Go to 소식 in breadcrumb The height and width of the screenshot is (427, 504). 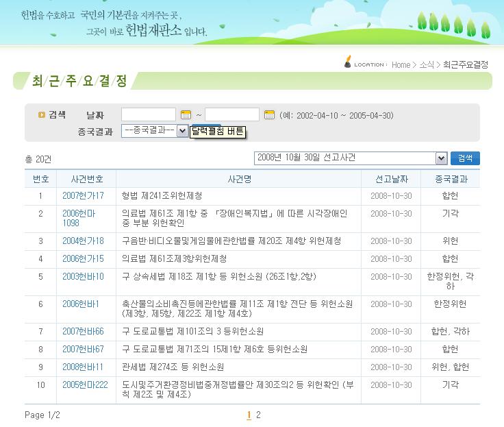click(427, 64)
